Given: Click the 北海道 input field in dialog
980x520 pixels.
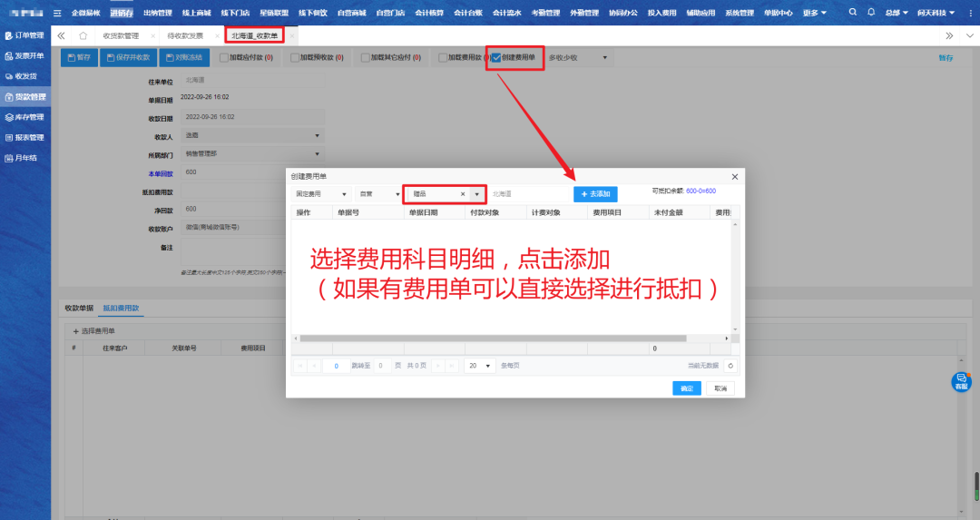Looking at the screenshot, I should pos(529,194).
